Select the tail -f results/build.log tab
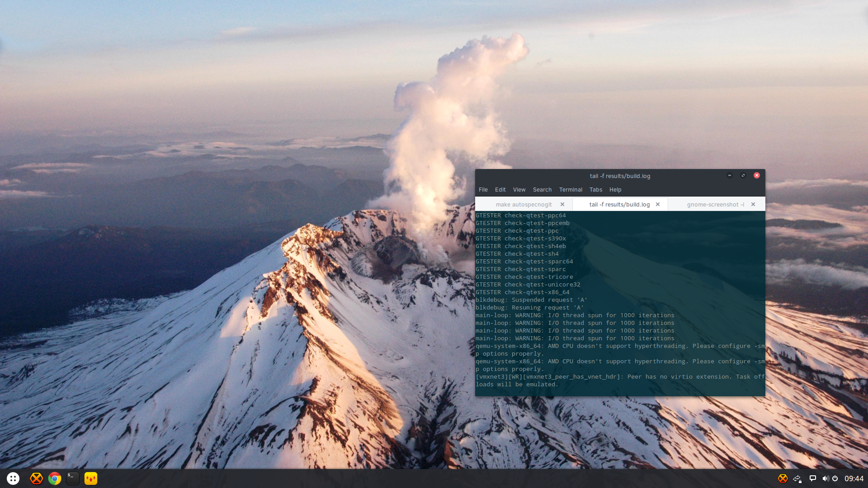The image size is (868, 488). pyautogui.click(x=619, y=205)
